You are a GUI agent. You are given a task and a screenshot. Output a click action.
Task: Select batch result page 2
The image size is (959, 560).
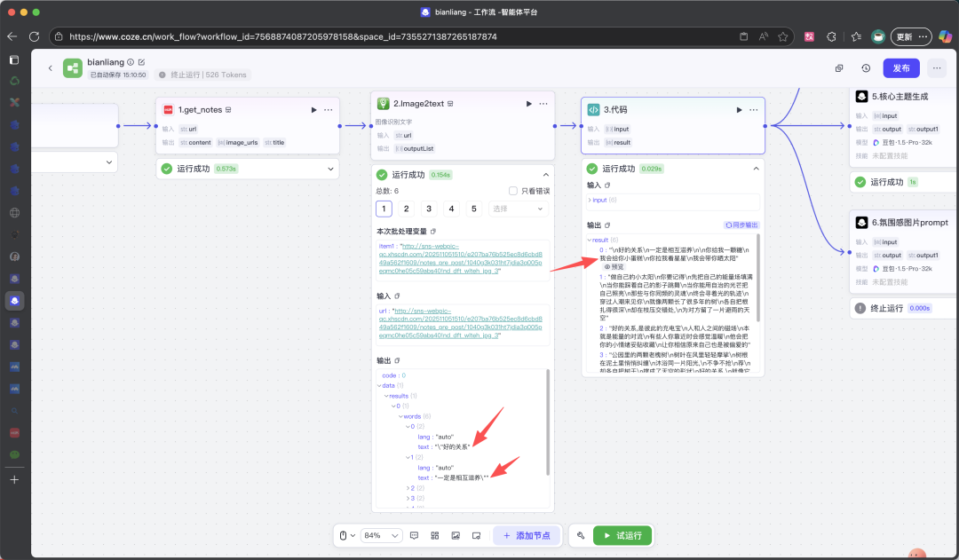(x=406, y=209)
